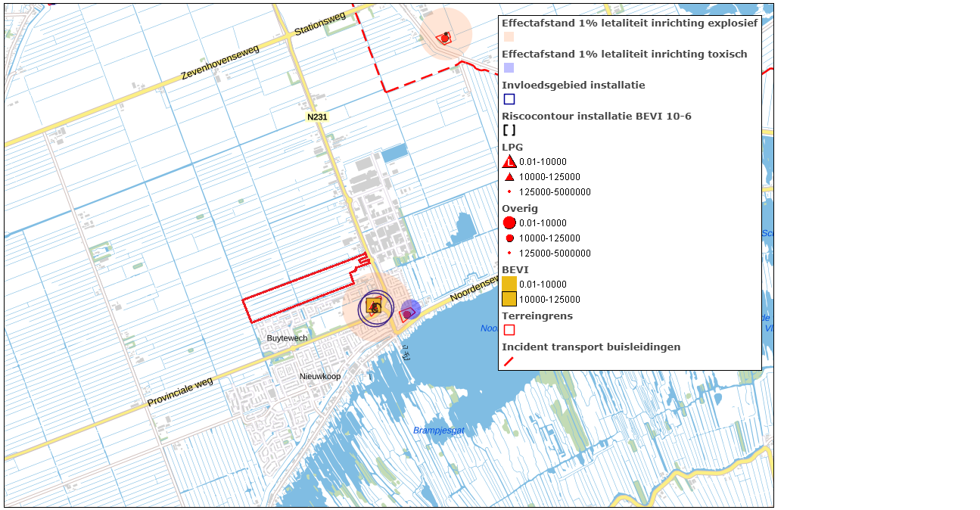Click the '10000-125000' label under Overig
980x510 pixels.
549,238
